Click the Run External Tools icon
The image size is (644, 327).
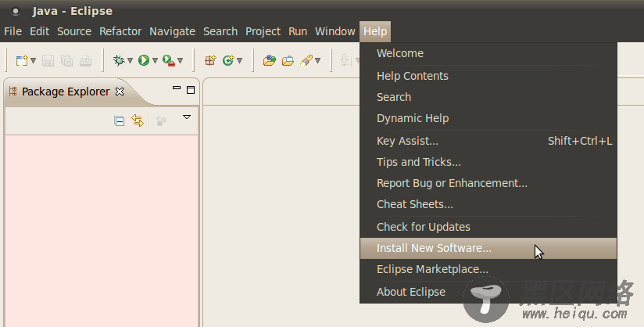click(x=169, y=60)
